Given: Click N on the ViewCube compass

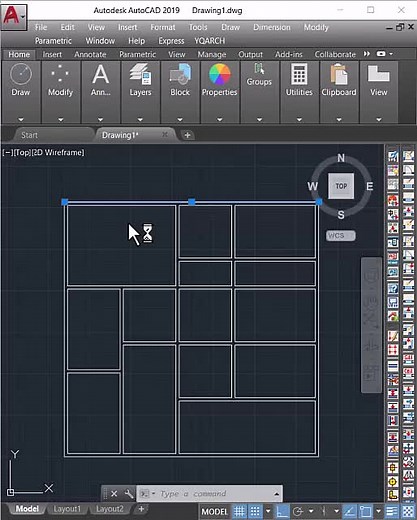Looking at the screenshot, I should coord(341,158).
